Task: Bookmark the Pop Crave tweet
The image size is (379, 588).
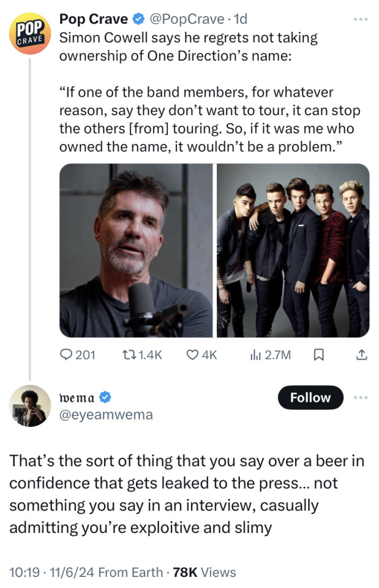Action: coord(319,355)
